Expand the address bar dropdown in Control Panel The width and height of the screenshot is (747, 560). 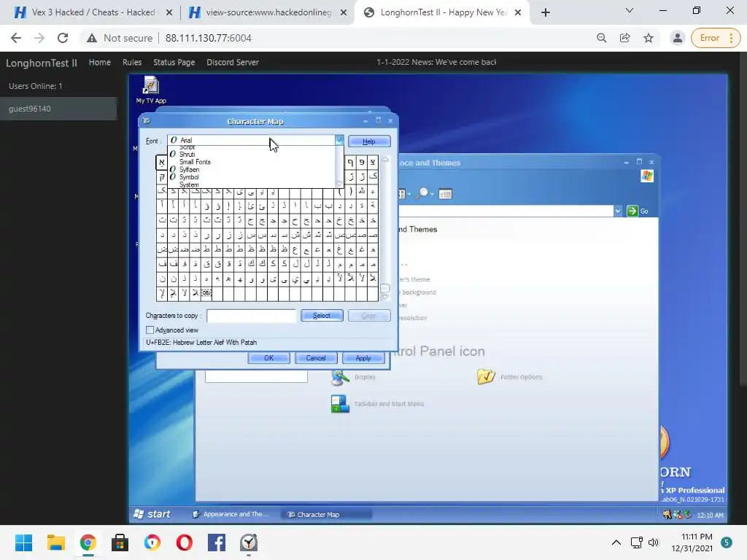618,211
